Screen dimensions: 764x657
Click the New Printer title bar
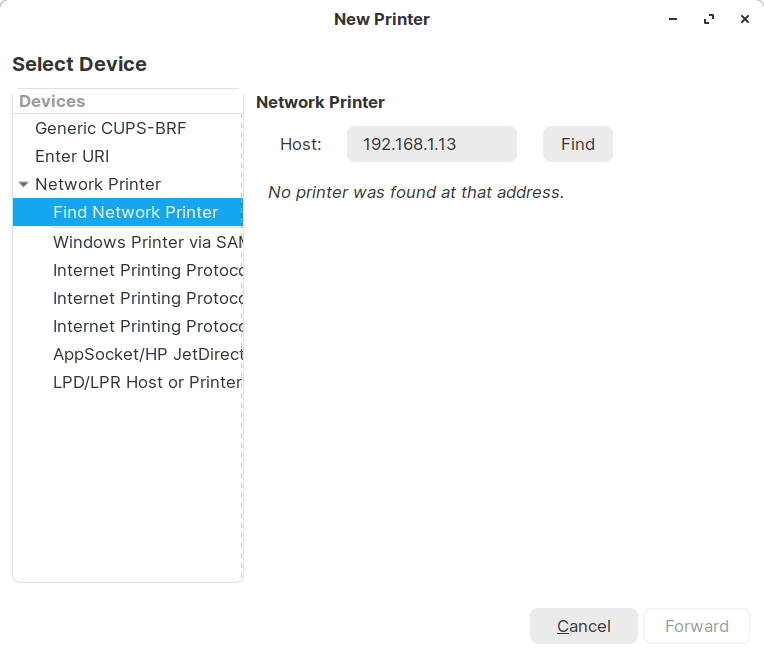[381, 19]
